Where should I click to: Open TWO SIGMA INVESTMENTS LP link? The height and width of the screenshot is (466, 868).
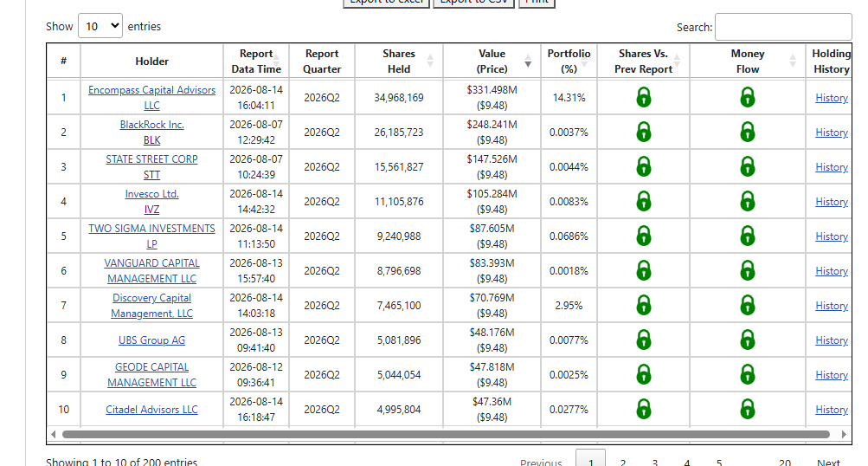point(151,236)
